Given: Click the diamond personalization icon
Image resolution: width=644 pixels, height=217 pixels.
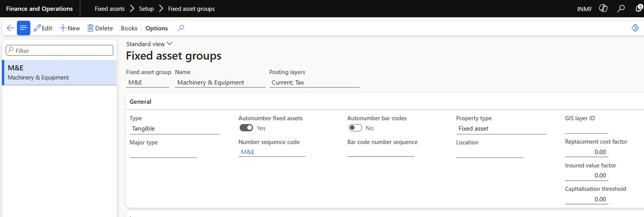Looking at the screenshot, I should pyautogui.click(x=635, y=28).
